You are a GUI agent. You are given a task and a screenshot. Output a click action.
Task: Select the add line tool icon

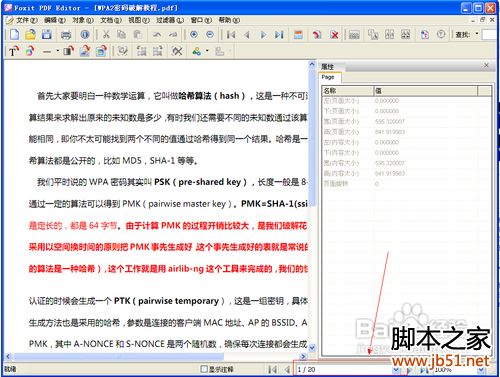(47, 51)
